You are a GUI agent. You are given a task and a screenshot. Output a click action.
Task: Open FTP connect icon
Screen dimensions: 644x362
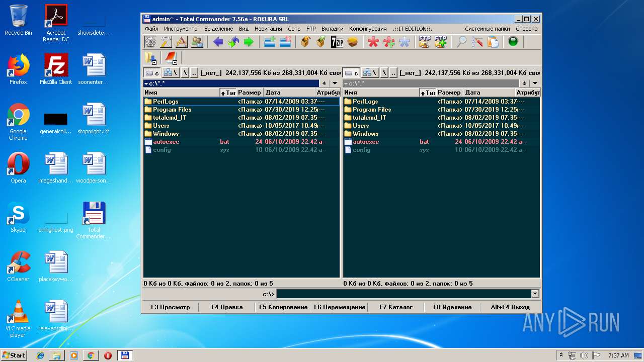click(x=425, y=42)
